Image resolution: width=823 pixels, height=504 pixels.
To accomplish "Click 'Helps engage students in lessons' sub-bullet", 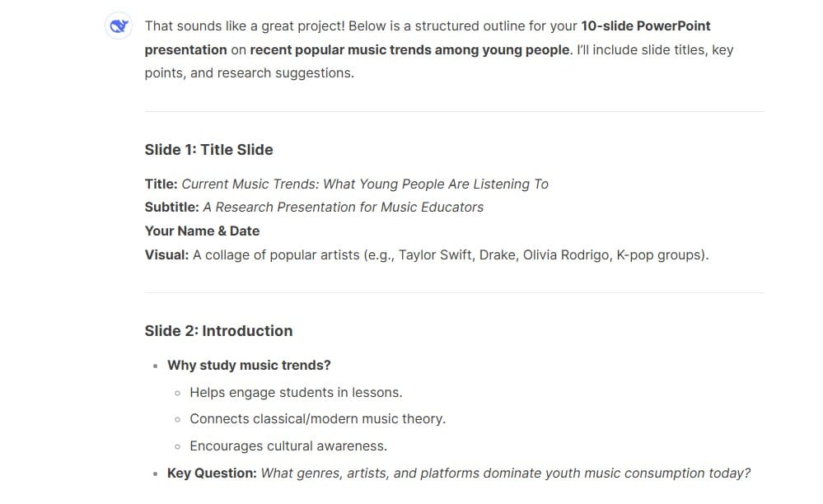I will pos(296,392).
